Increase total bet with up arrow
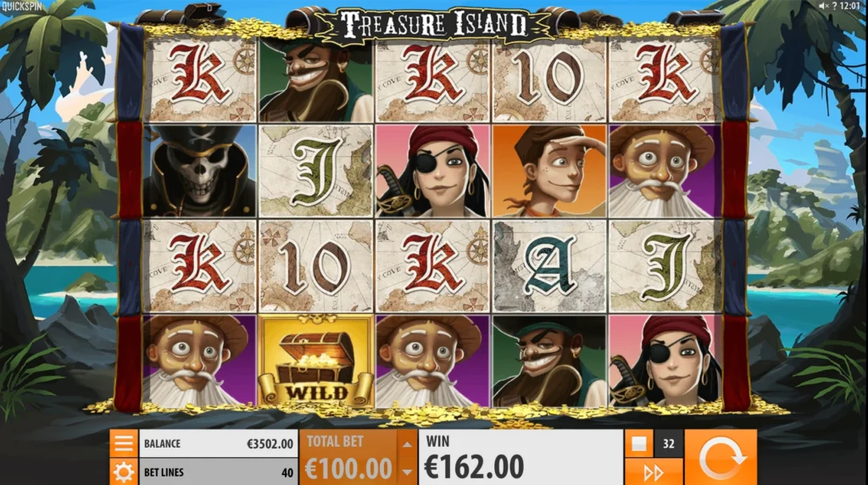 (x=407, y=444)
